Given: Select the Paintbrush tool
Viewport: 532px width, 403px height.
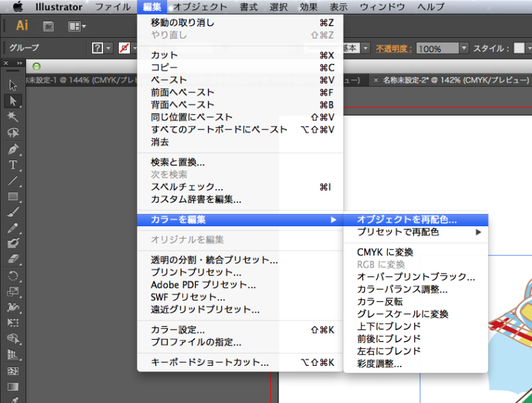Looking at the screenshot, I should pyautogui.click(x=13, y=213).
